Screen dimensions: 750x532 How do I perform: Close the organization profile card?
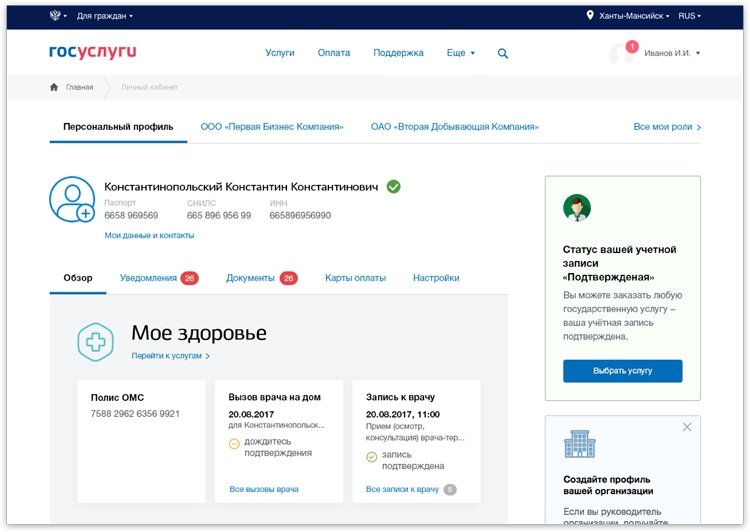tap(687, 427)
